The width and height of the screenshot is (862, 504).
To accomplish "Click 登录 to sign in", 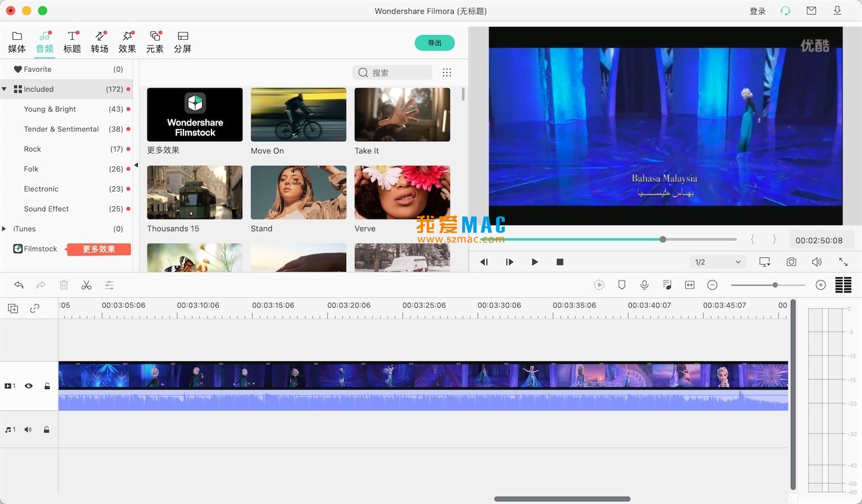I will point(758,11).
